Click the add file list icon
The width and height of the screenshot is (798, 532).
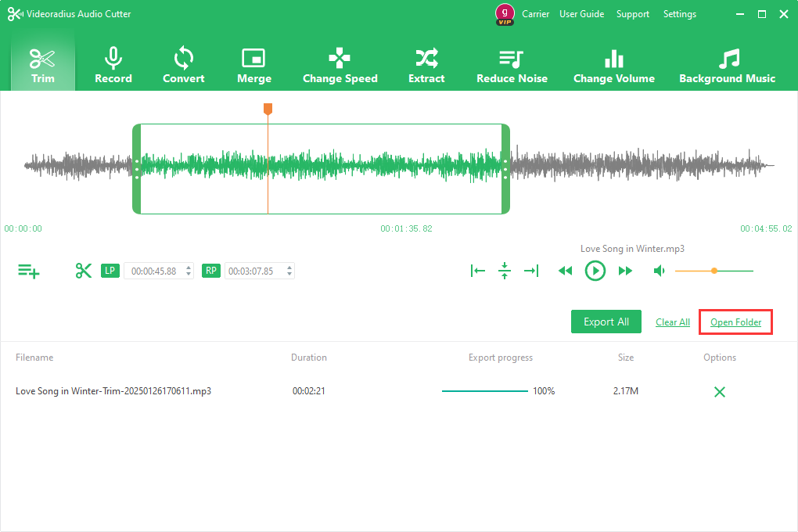(x=28, y=271)
